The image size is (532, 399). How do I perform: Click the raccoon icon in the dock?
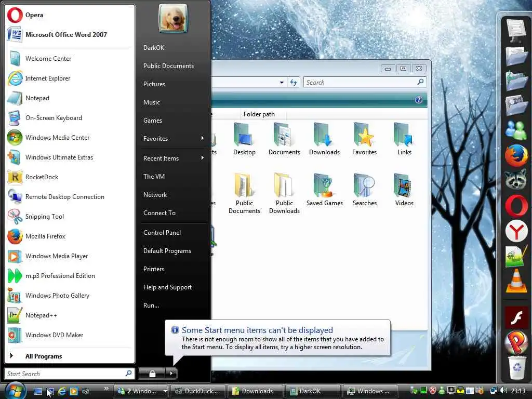point(516,179)
